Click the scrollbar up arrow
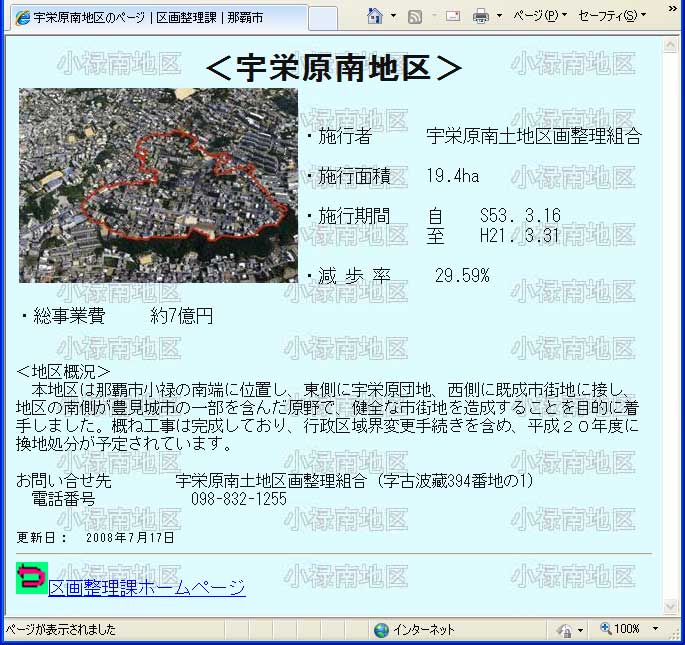The height and width of the screenshot is (645, 685). pos(670,45)
